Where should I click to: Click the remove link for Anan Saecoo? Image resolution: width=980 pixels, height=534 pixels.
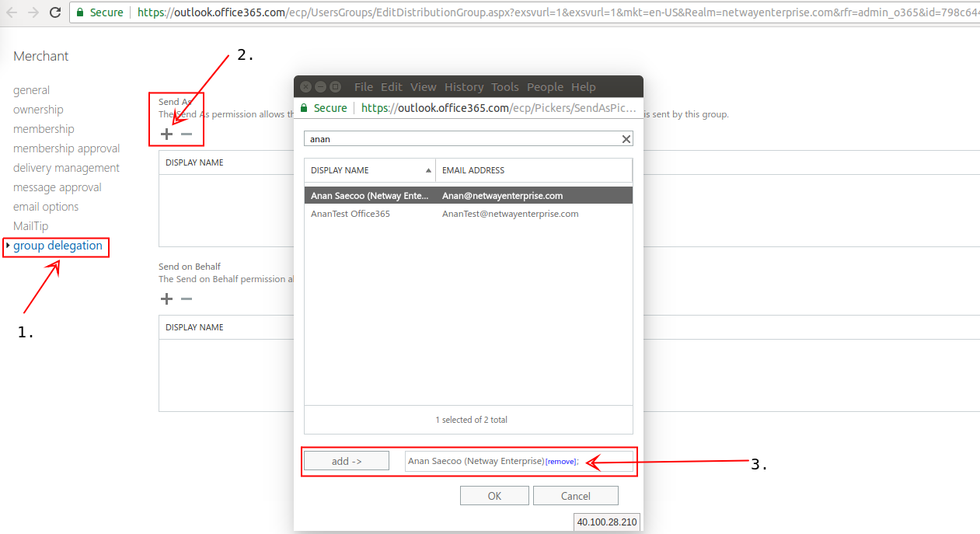(560, 462)
